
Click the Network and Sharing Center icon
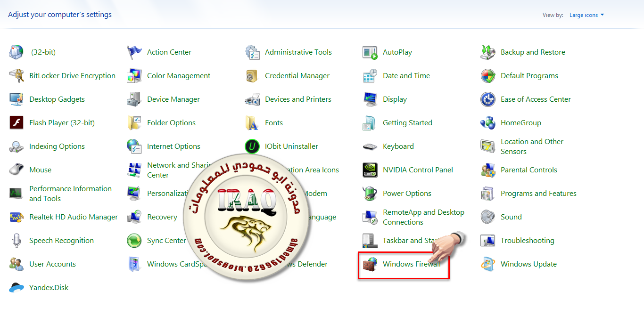pos(134,170)
